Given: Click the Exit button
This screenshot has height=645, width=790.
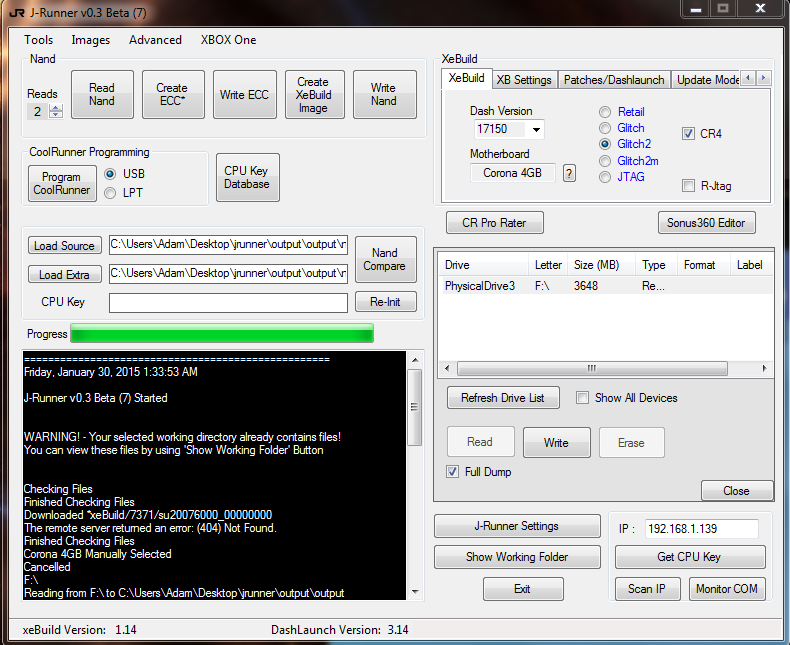Looking at the screenshot, I should tap(522, 589).
